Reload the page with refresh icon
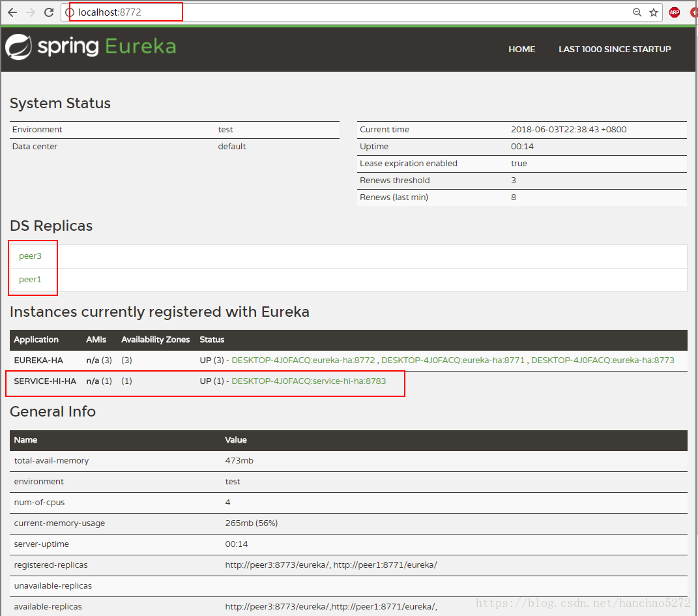Viewport: 698px width, 616px height. click(x=49, y=12)
